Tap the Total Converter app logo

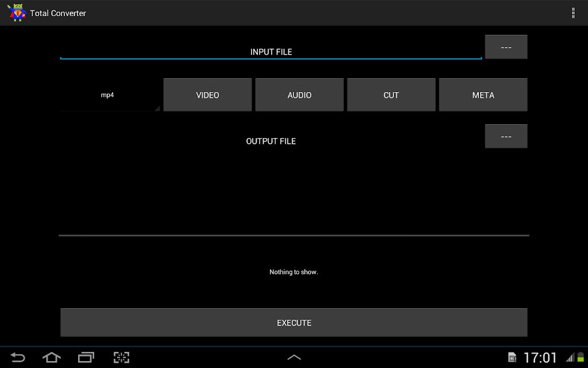point(17,13)
